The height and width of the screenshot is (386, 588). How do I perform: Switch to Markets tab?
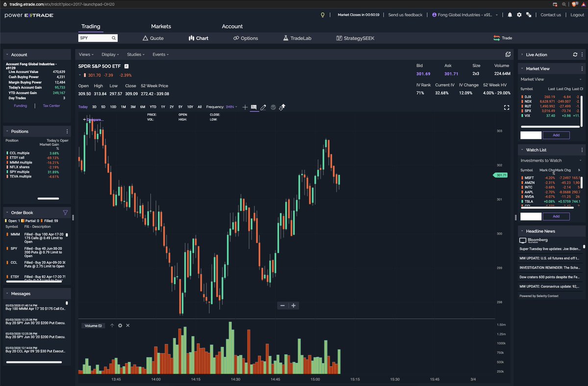[x=161, y=26]
